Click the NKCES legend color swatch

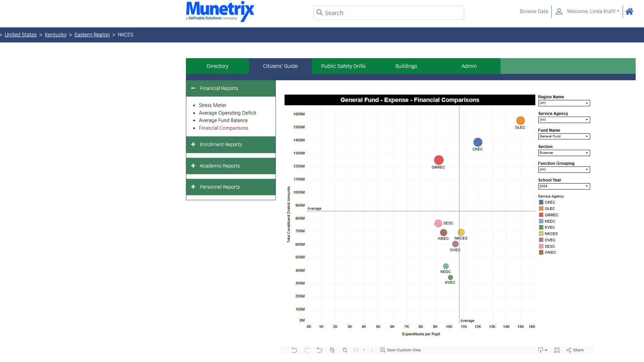(x=541, y=234)
